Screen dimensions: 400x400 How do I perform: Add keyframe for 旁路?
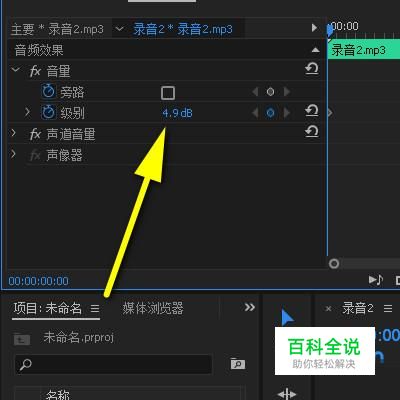pyautogui.click(x=270, y=92)
